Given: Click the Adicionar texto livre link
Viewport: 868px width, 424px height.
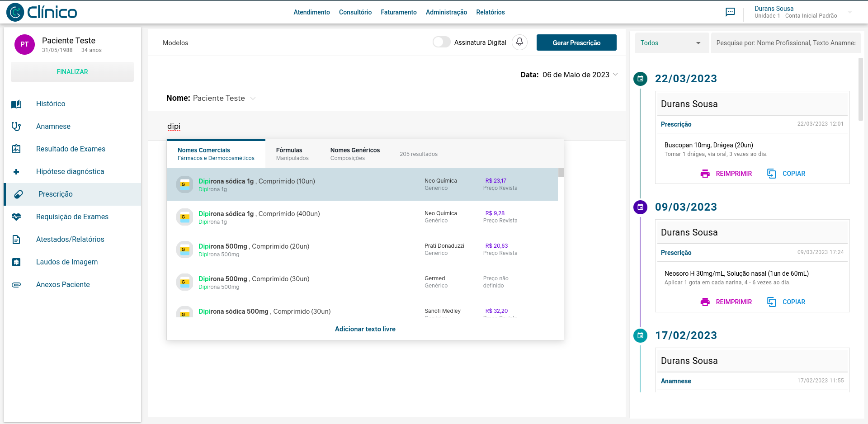Looking at the screenshot, I should tap(365, 329).
